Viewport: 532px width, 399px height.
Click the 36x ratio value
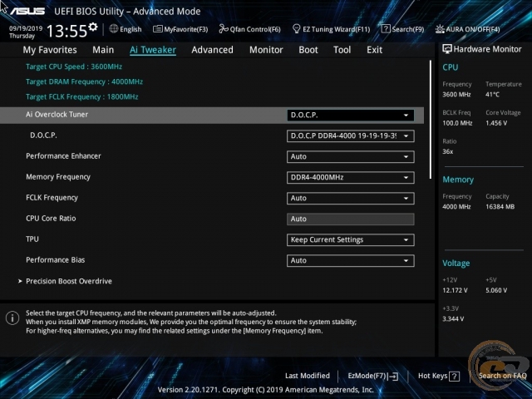(x=448, y=151)
